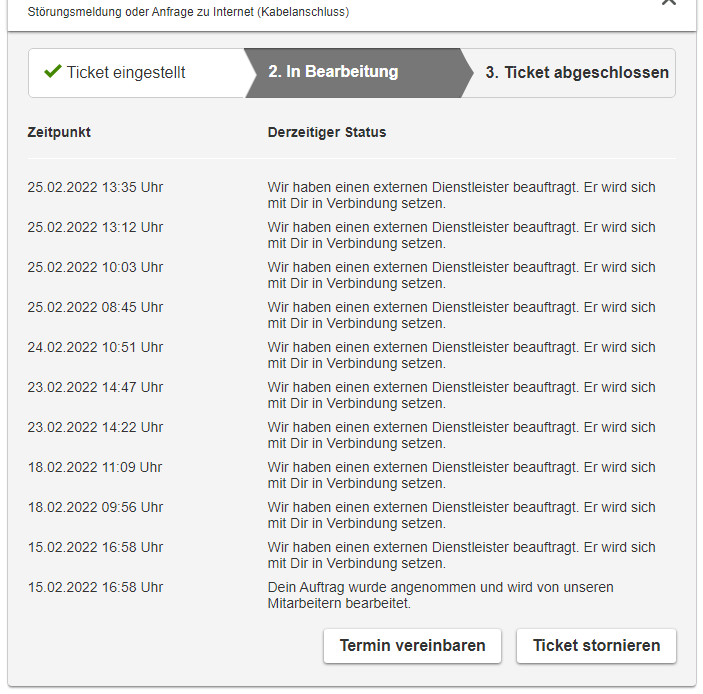This screenshot has height=694, width=703.
Task: Click the 'Zeitpunkt' column header
Action: click(59, 132)
